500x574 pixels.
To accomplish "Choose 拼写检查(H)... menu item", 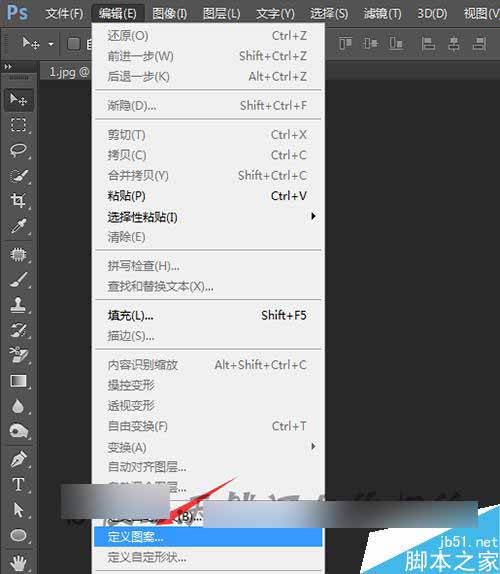I will (208, 266).
